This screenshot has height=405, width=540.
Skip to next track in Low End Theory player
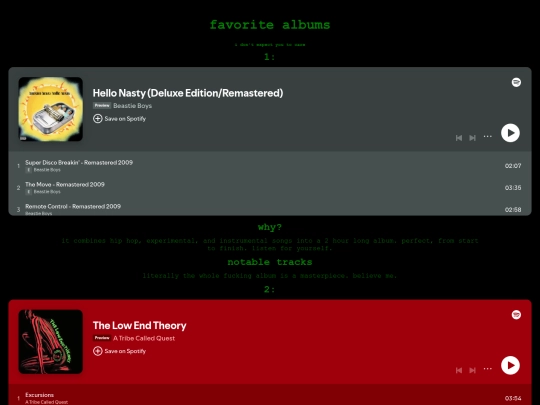[x=472, y=370]
